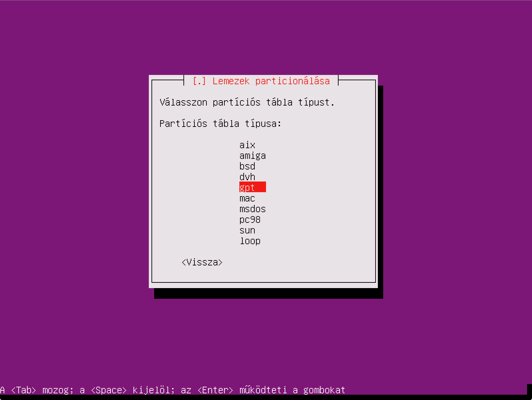Choose mac as partition table type

tap(247, 199)
